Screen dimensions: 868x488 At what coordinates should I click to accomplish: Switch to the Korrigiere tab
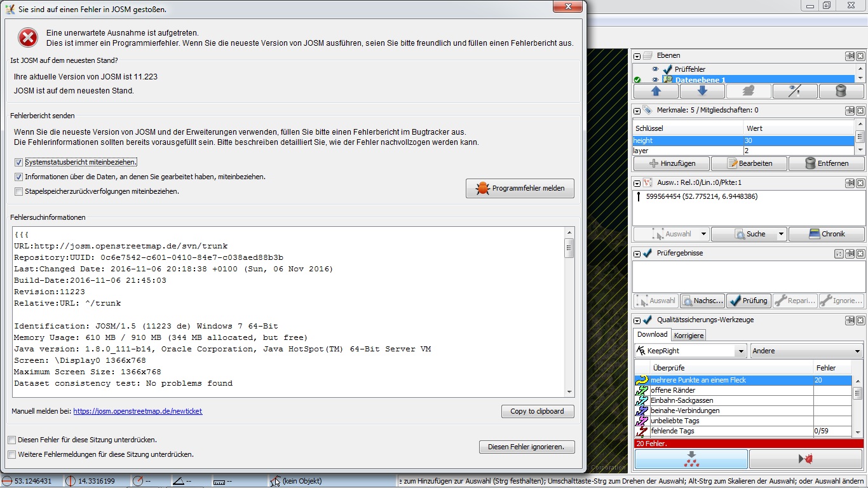689,335
